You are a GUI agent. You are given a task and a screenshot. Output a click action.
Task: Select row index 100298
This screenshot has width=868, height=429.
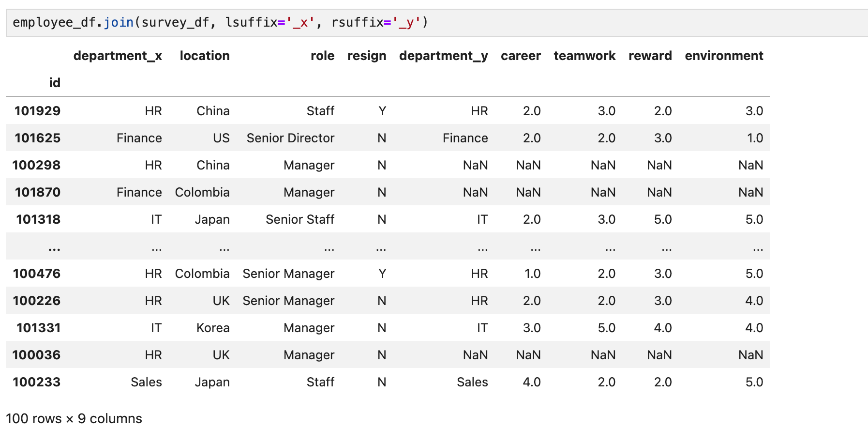click(x=36, y=165)
